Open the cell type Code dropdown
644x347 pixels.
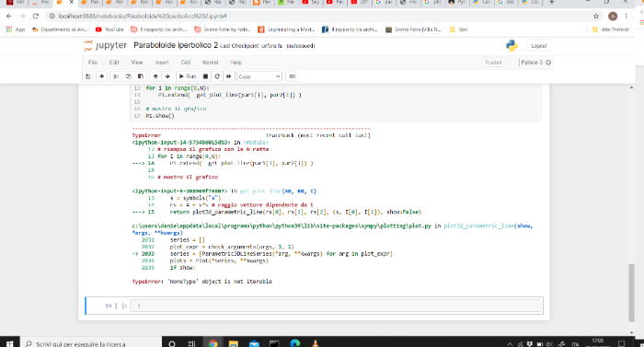(259, 77)
